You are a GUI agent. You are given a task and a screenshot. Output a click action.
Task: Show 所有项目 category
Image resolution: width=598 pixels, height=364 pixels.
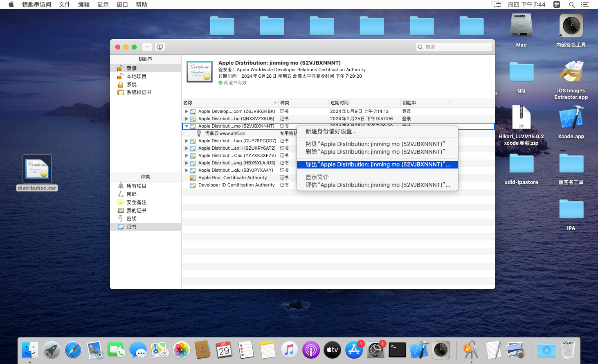pyautogui.click(x=146, y=186)
